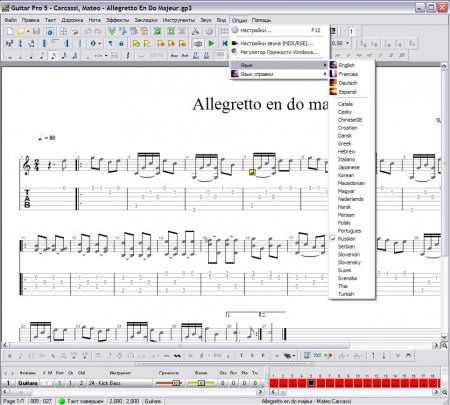Select English language

tap(352, 65)
